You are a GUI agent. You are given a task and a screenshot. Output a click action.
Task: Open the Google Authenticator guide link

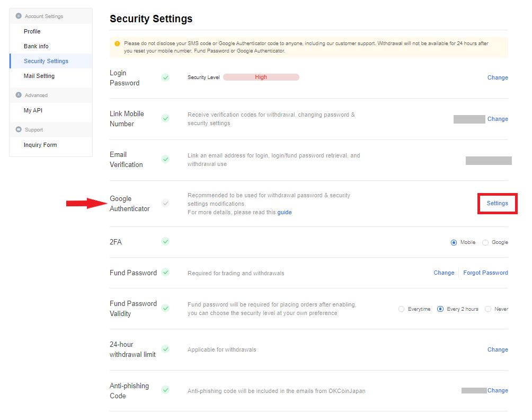(285, 212)
